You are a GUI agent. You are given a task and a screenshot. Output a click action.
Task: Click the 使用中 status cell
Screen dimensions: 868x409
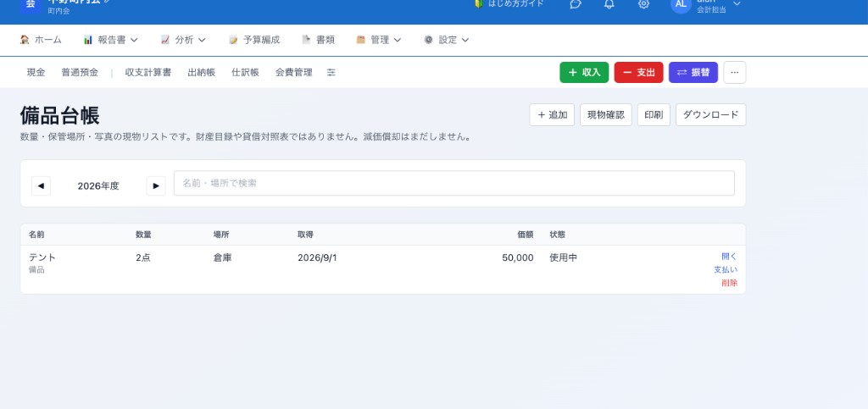click(564, 257)
